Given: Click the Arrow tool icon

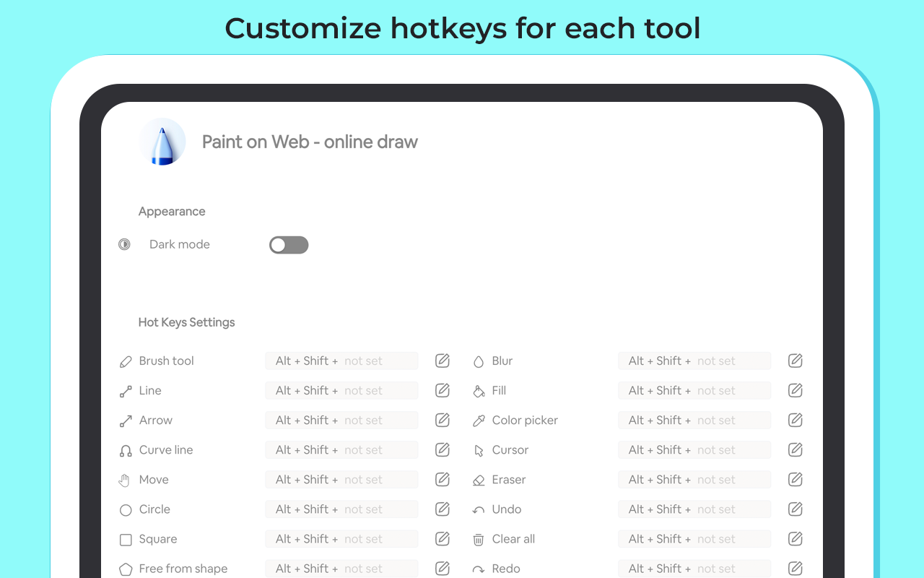Looking at the screenshot, I should point(126,420).
